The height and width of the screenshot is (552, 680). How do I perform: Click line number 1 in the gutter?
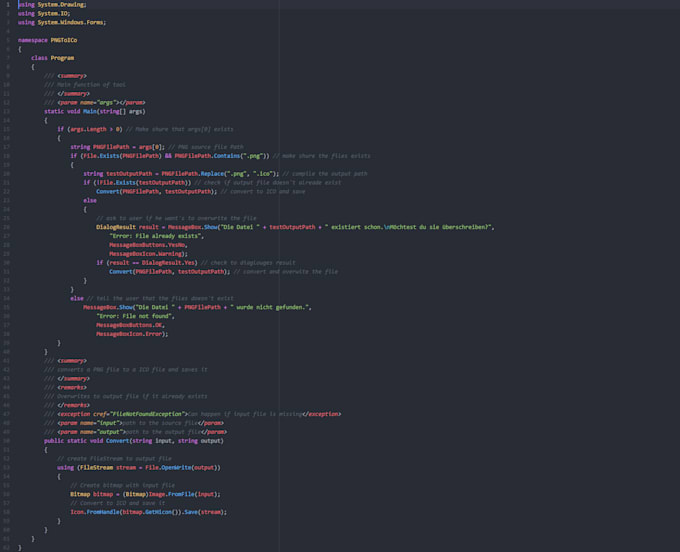pos(8,4)
